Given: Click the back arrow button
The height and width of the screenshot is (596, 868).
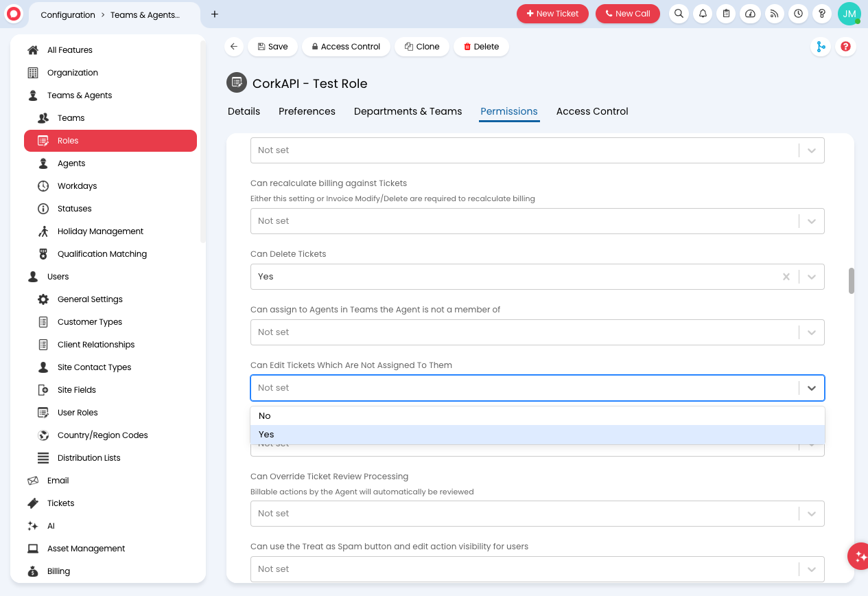Looking at the screenshot, I should point(234,47).
